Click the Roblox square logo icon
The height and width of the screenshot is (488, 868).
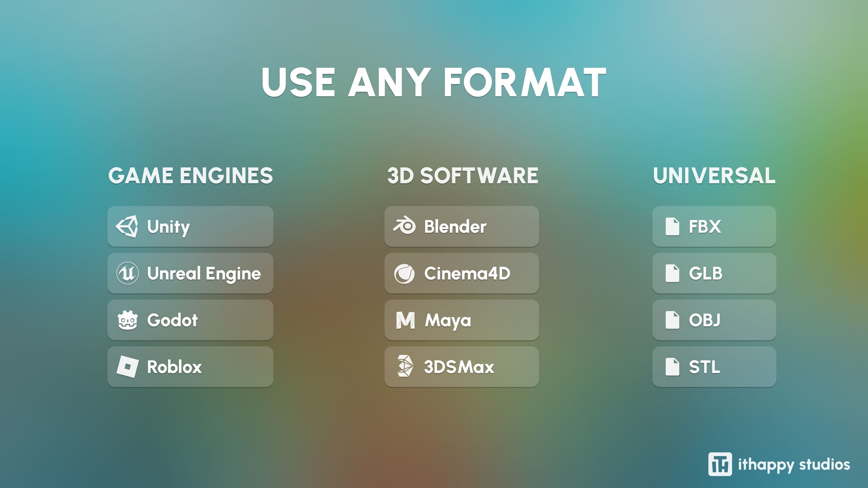click(x=127, y=367)
